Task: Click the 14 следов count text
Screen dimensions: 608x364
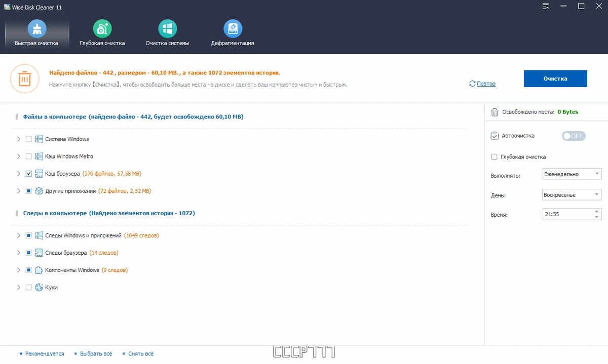Action: pos(104,253)
